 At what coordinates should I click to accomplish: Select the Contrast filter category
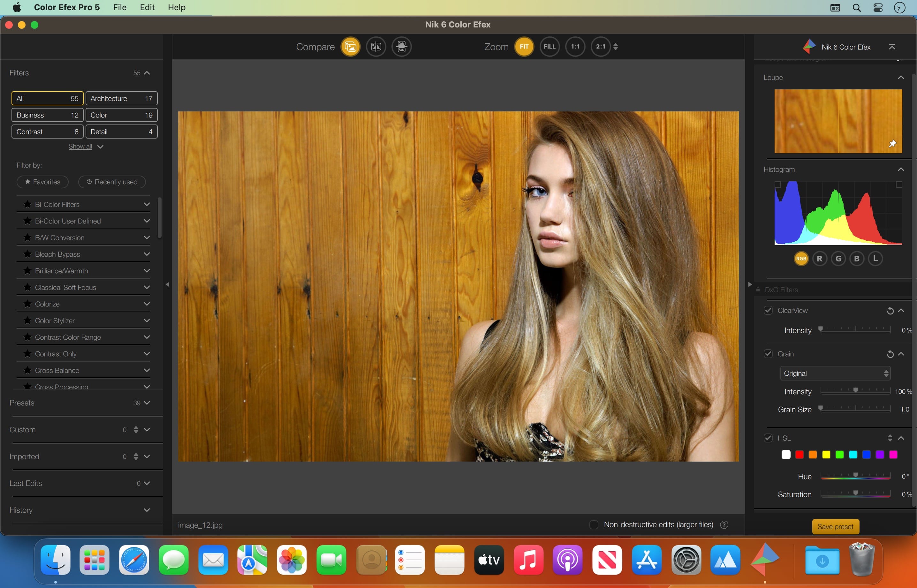[x=47, y=132]
